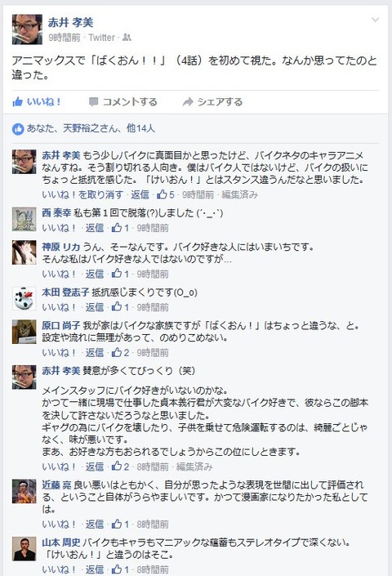Like the comment by 西 泰幸
This screenshot has height=576, width=392.
58,228
